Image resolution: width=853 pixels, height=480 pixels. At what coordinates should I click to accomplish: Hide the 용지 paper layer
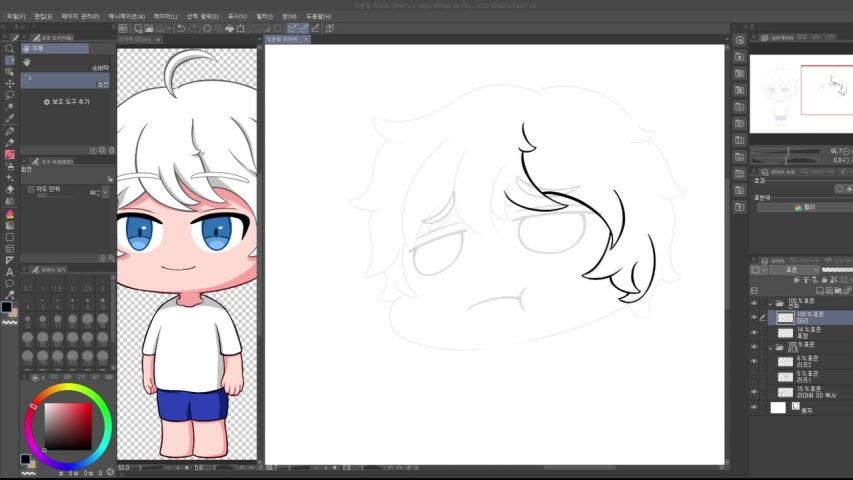click(754, 408)
